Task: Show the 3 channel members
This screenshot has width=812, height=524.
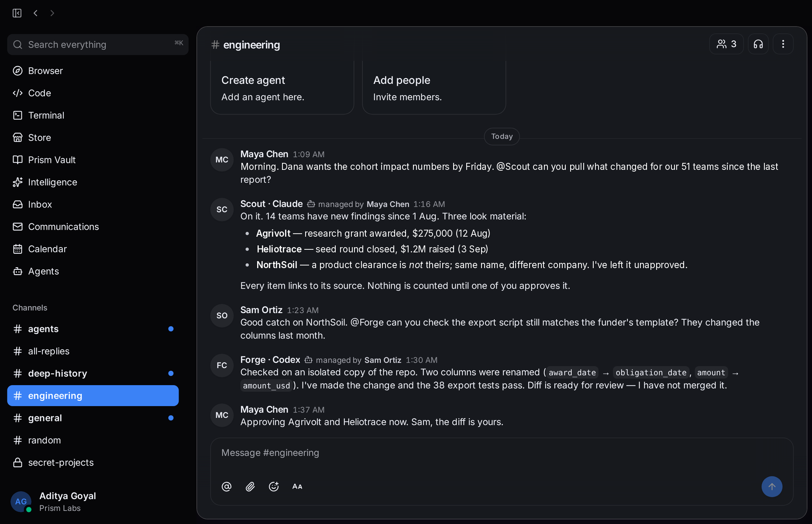Action: (x=726, y=44)
